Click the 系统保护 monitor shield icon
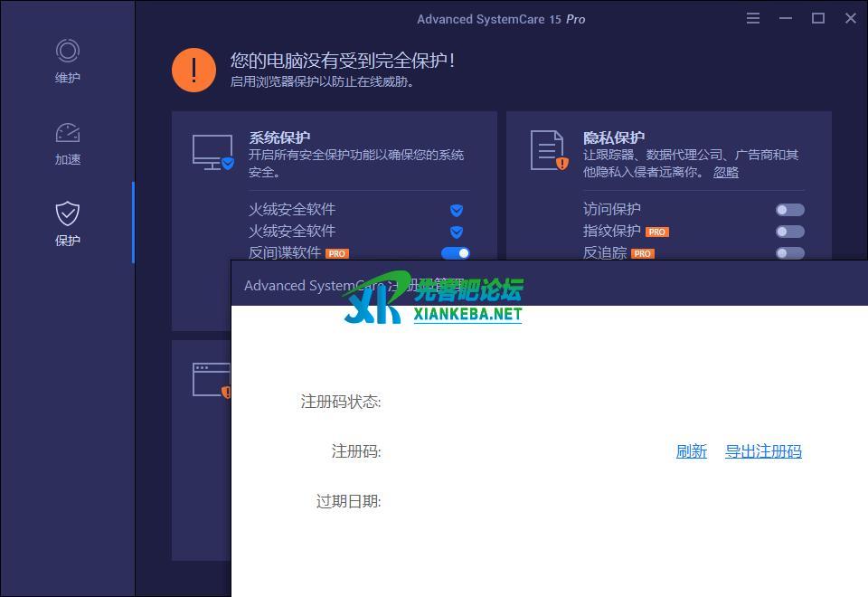868x597 pixels. tap(212, 152)
